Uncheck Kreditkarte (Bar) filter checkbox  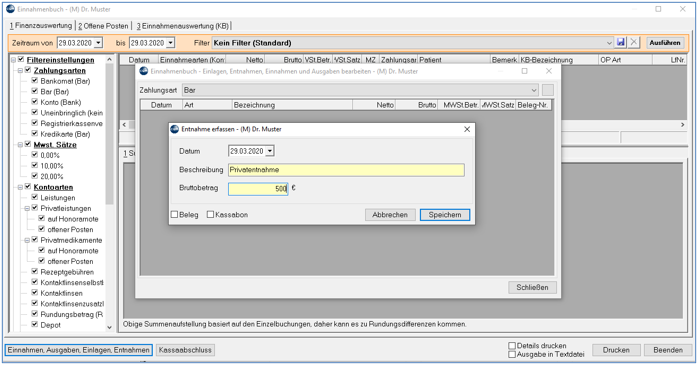[35, 134]
